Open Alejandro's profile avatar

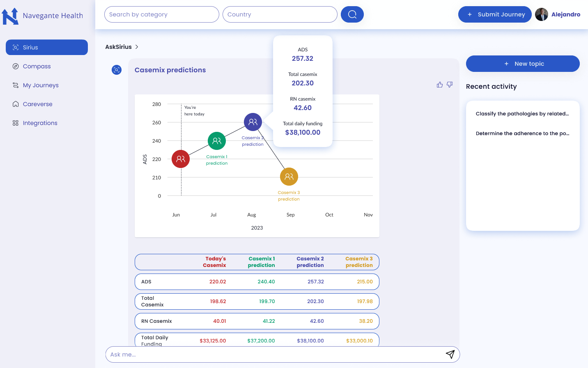click(542, 14)
